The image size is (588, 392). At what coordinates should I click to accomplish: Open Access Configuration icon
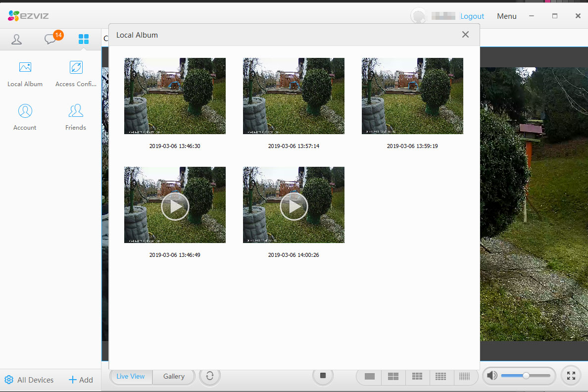(x=76, y=68)
